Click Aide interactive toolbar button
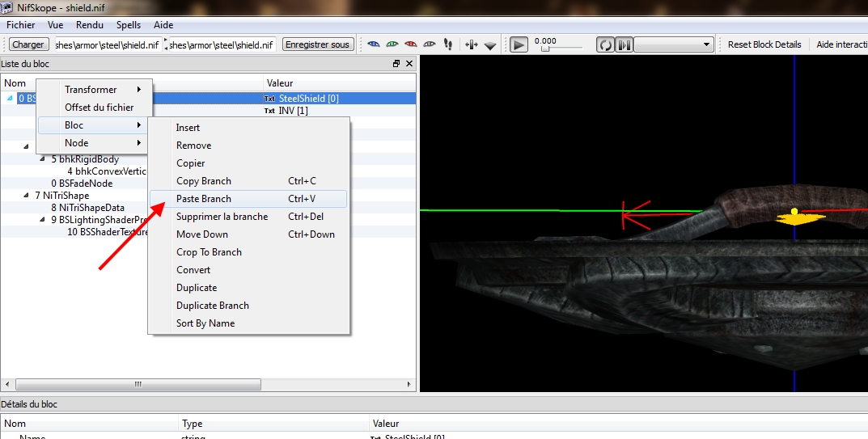The width and height of the screenshot is (868, 439). [841, 44]
